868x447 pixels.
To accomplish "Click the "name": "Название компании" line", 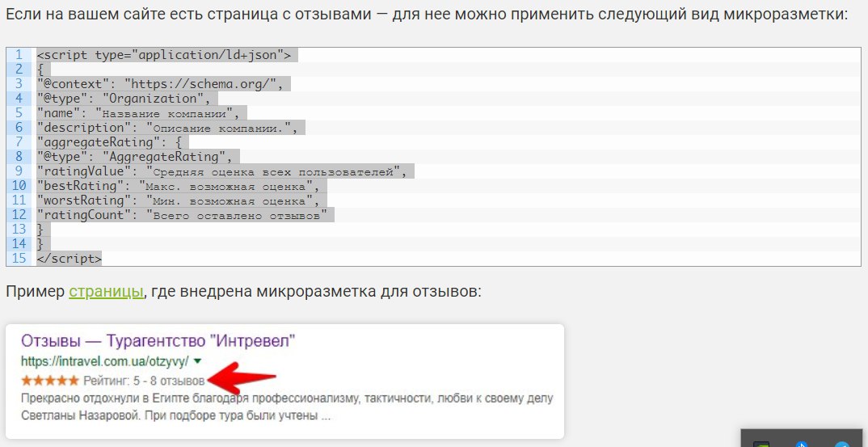I will [138, 113].
